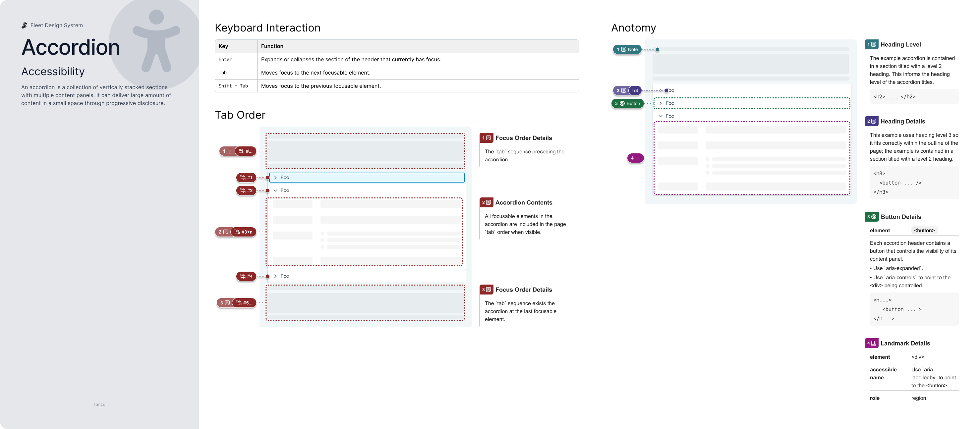This screenshot has width=980, height=429.
Task: Click the number 2 badge beside Accordion Contents
Action: point(487,203)
